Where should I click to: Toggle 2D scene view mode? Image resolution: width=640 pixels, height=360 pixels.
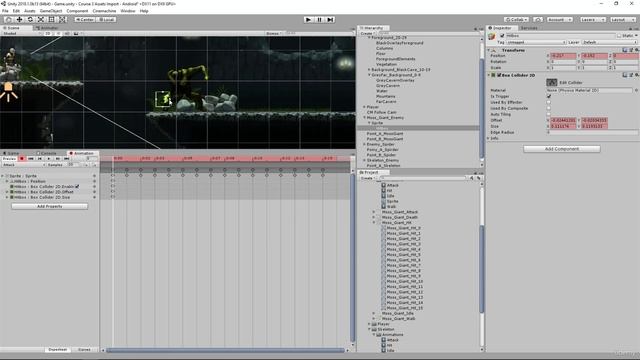coord(48,33)
